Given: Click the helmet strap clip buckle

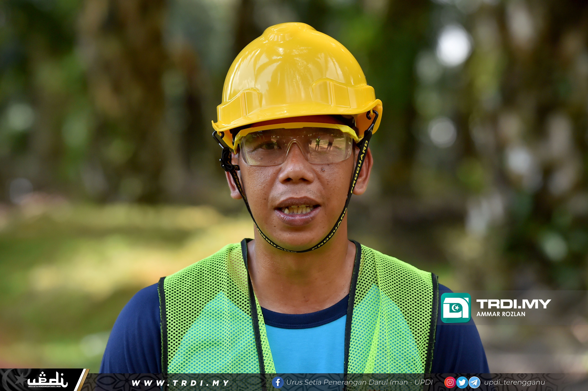Looking at the screenshot, I should coord(227,160).
